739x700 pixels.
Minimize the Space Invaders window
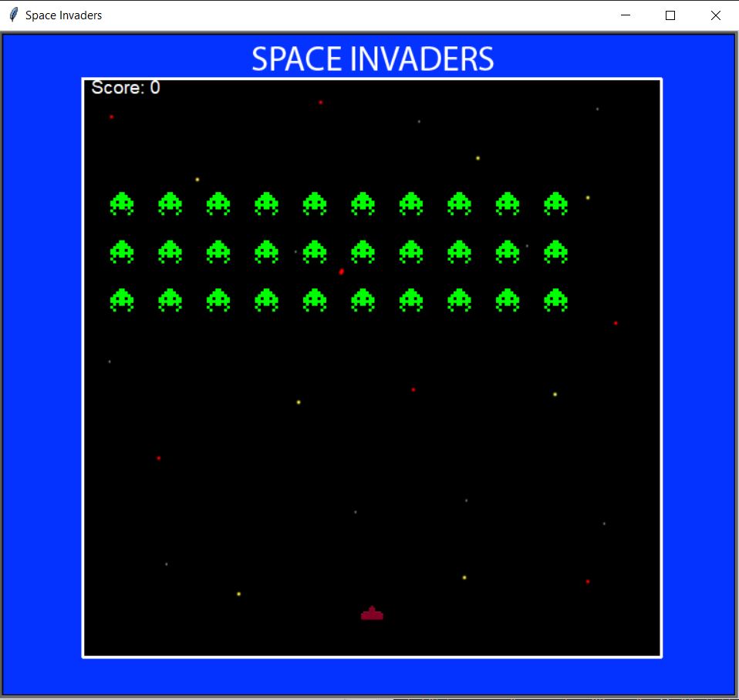point(626,15)
